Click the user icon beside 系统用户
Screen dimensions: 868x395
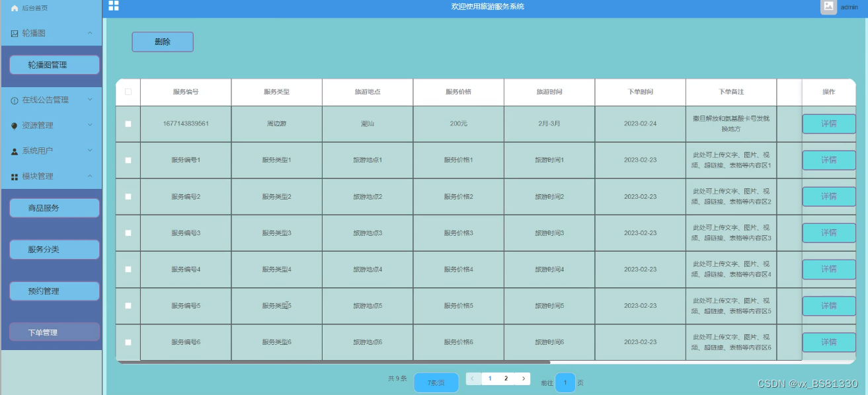tap(15, 151)
